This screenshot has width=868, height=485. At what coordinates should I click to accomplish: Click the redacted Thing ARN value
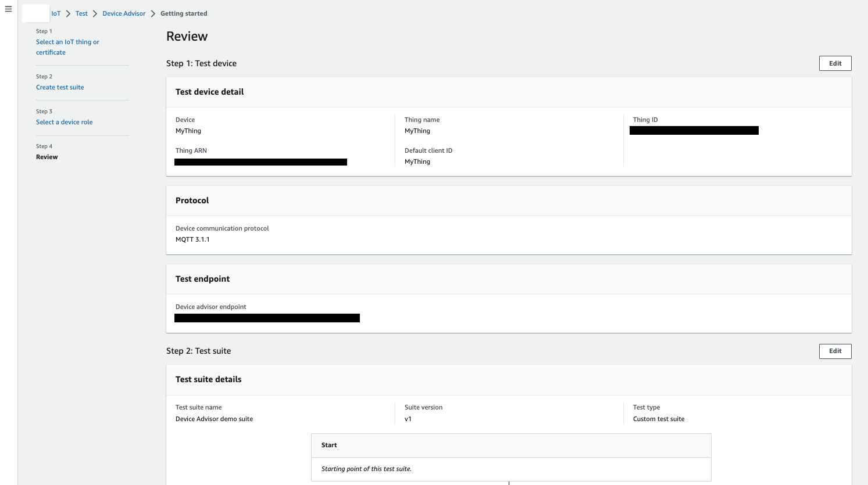260,162
